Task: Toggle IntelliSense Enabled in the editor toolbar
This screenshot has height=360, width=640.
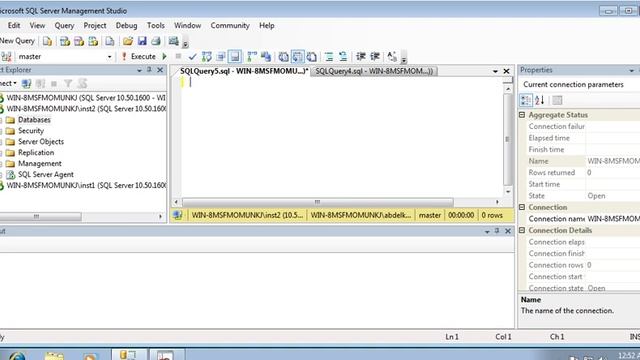Action: pyautogui.click(x=235, y=57)
